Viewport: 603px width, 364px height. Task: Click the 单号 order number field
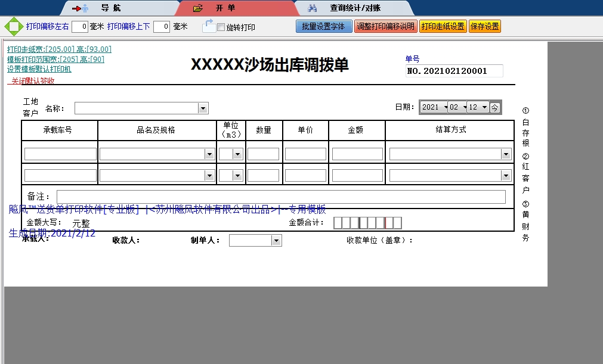tap(453, 71)
